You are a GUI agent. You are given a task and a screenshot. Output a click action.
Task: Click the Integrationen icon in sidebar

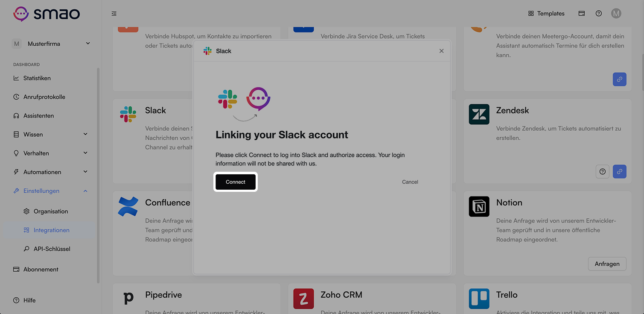pyautogui.click(x=26, y=230)
